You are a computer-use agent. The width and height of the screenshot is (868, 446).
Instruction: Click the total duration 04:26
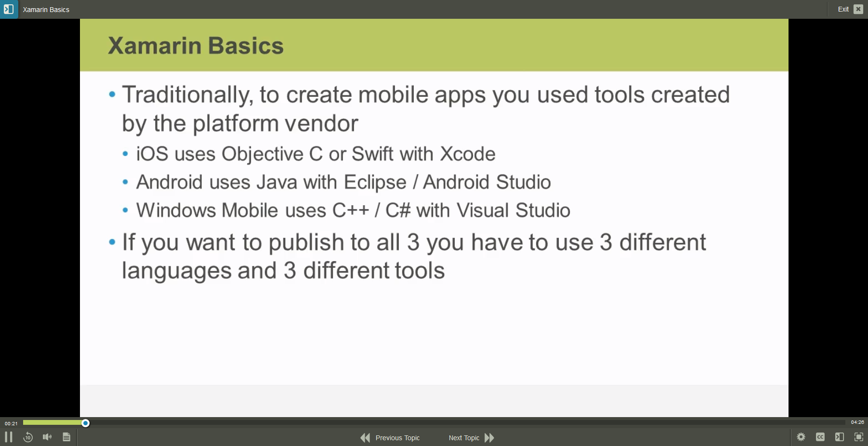(857, 421)
